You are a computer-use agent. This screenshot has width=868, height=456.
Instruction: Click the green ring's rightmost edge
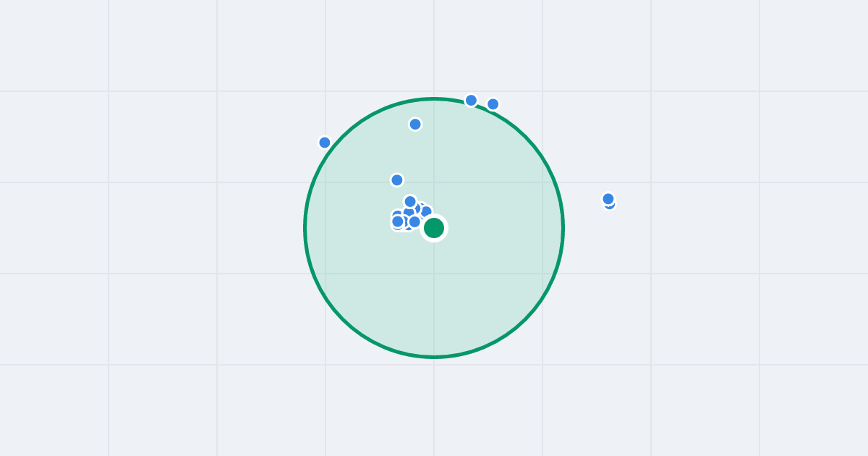[563, 228]
